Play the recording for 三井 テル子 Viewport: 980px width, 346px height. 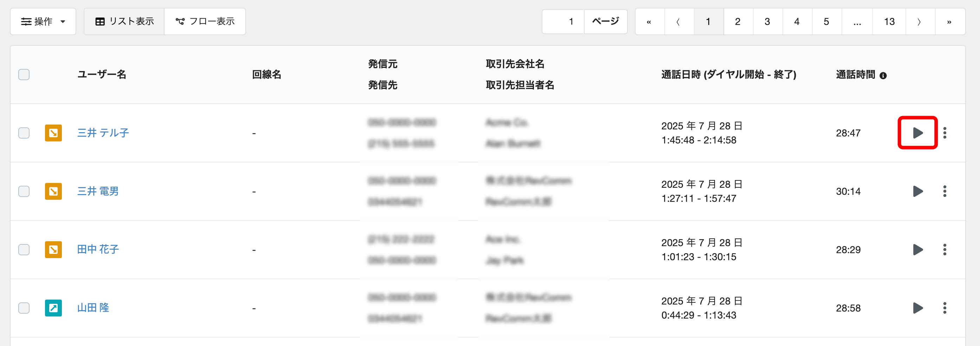click(918, 133)
